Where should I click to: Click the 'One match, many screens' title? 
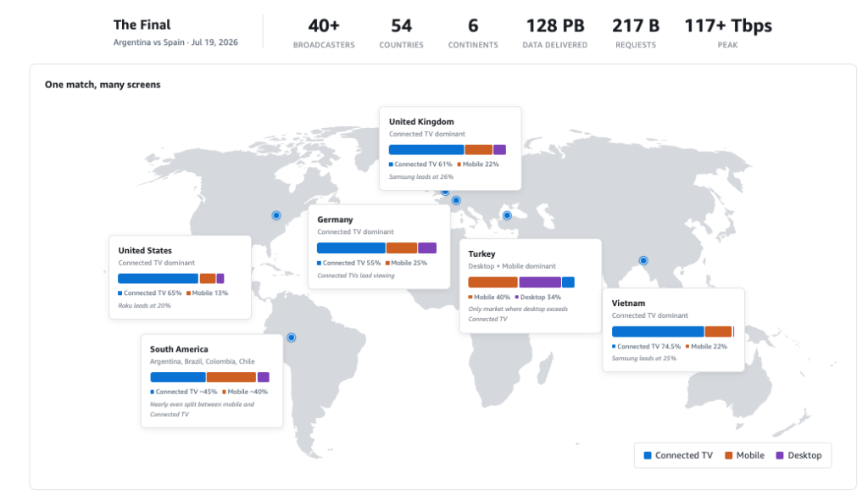click(x=103, y=85)
